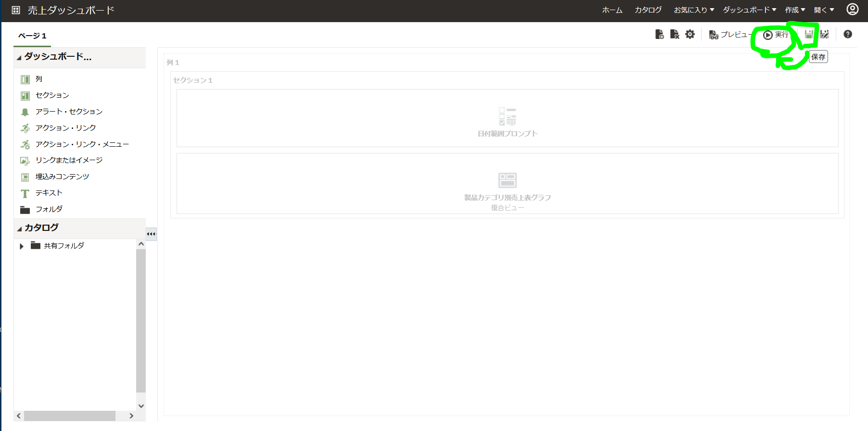Click the grid icon beside 売上ダッシュボード
Screen dimensions: 868x431
16,10
